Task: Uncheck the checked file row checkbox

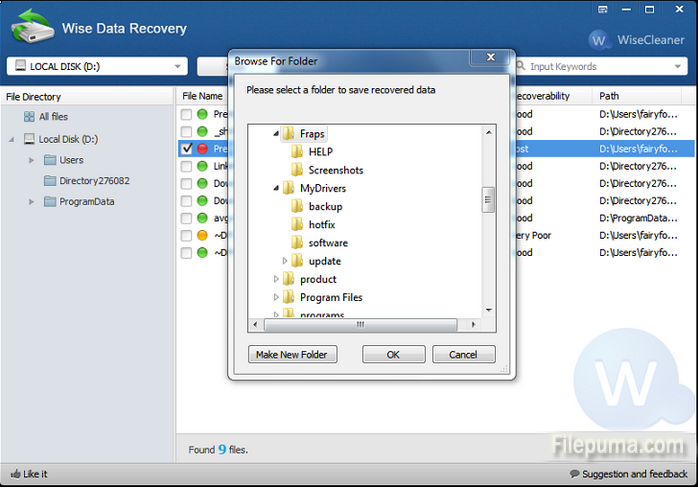Action: 187,149
